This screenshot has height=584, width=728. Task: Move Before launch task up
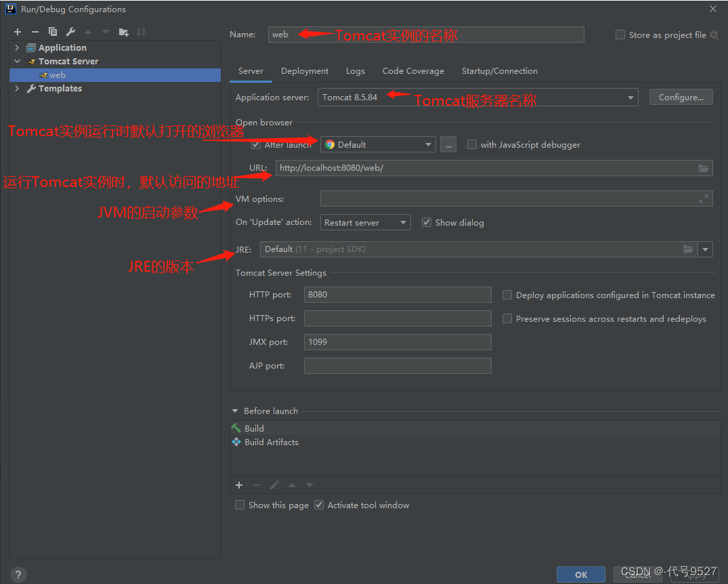coord(292,485)
